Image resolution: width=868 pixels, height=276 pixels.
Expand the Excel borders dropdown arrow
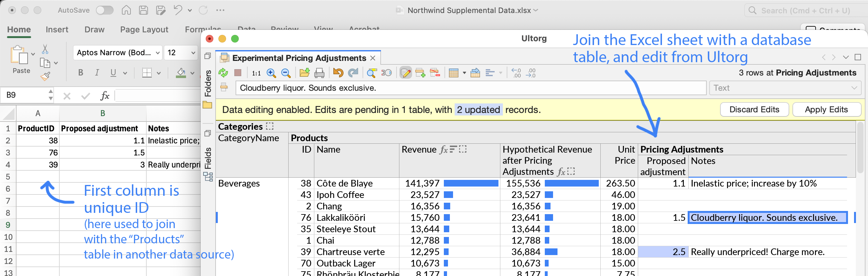point(159,73)
